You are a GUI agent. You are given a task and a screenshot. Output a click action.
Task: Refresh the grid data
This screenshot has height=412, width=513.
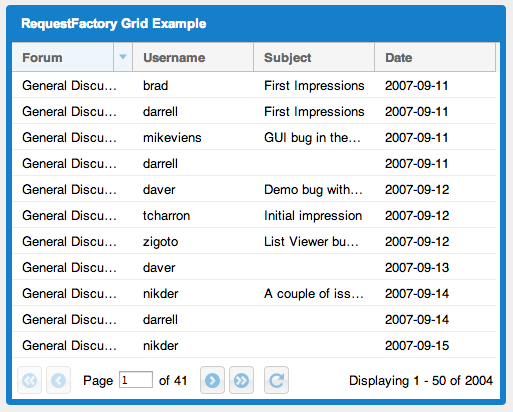(276, 380)
